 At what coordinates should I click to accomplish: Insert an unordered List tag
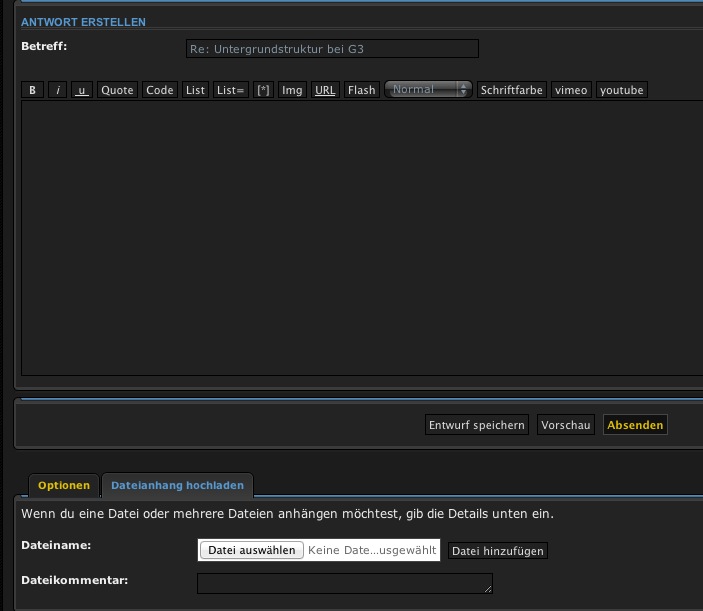point(195,90)
